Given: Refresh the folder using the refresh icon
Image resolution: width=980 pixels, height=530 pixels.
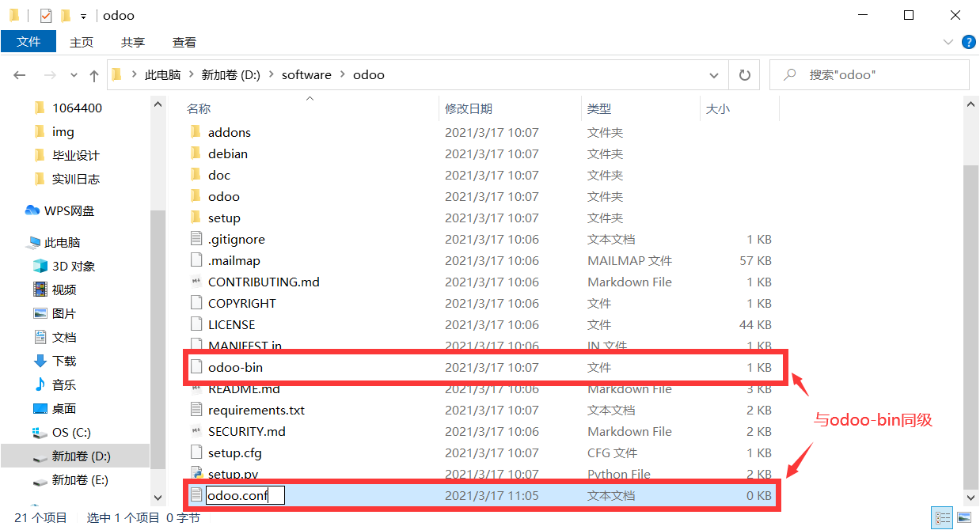Looking at the screenshot, I should point(744,74).
